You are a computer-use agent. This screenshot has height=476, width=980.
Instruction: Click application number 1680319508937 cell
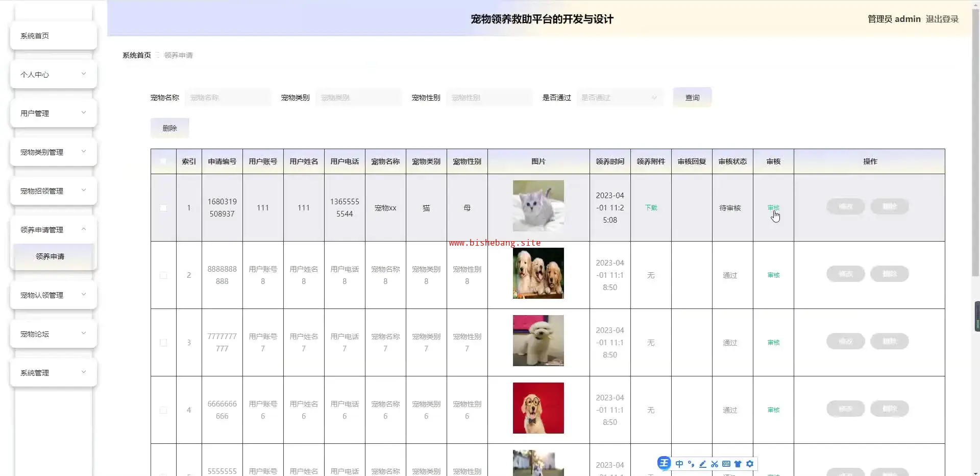pyautogui.click(x=222, y=208)
